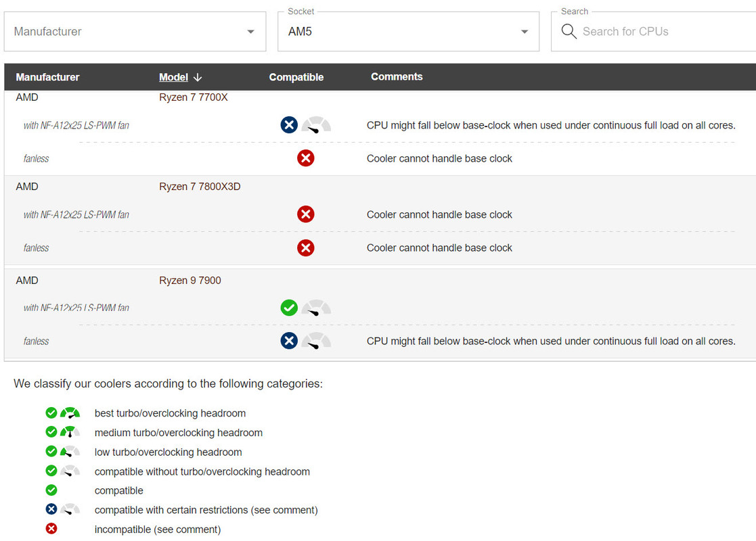Viewport: 756px width, 541px height.
Task: Click legend check icon for best turbo headroom
Action: click(51, 413)
